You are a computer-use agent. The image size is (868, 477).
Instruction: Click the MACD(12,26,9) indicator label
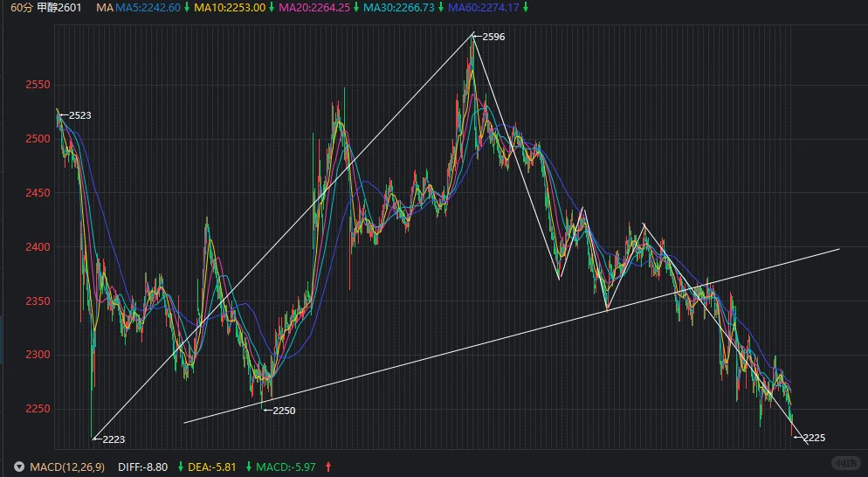pos(67,467)
